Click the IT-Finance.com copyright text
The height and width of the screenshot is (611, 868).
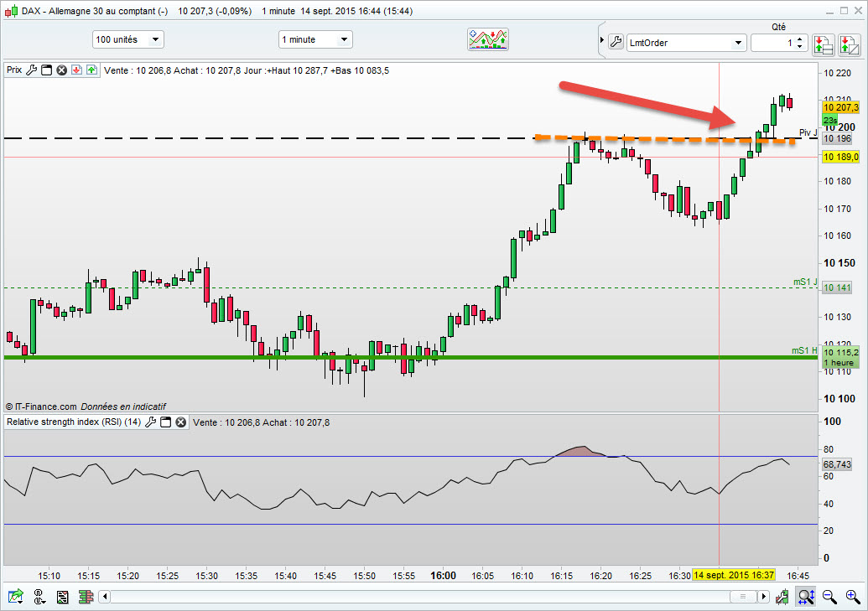click(x=41, y=406)
